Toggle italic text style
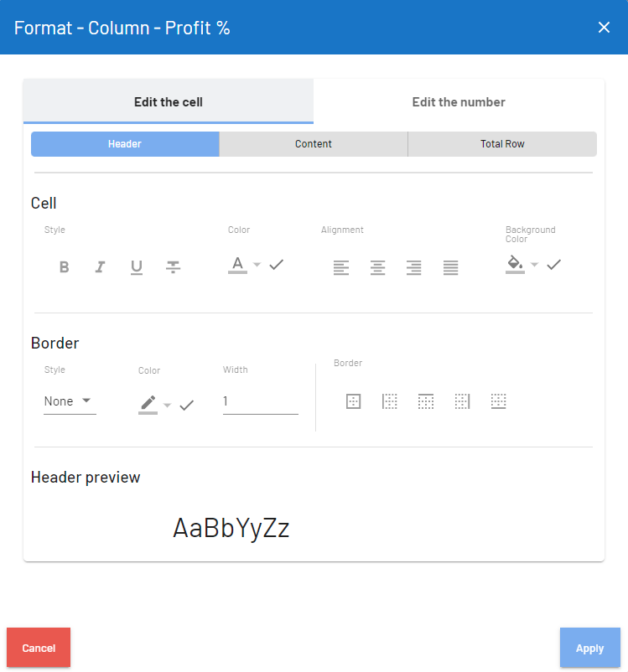Viewport: 628px width, 672px height. [100, 267]
